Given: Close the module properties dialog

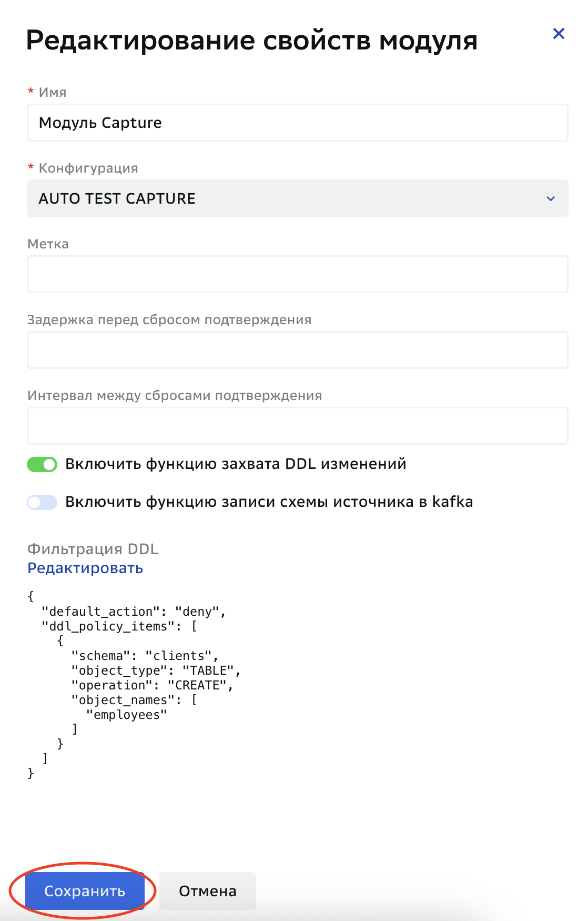Looking at the screenshot, I should (x=559, y=34).
